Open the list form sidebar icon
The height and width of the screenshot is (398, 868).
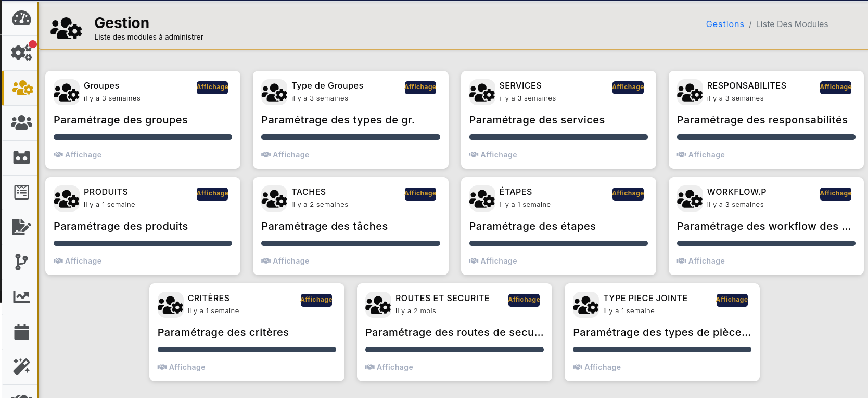(x=21, y=192)
